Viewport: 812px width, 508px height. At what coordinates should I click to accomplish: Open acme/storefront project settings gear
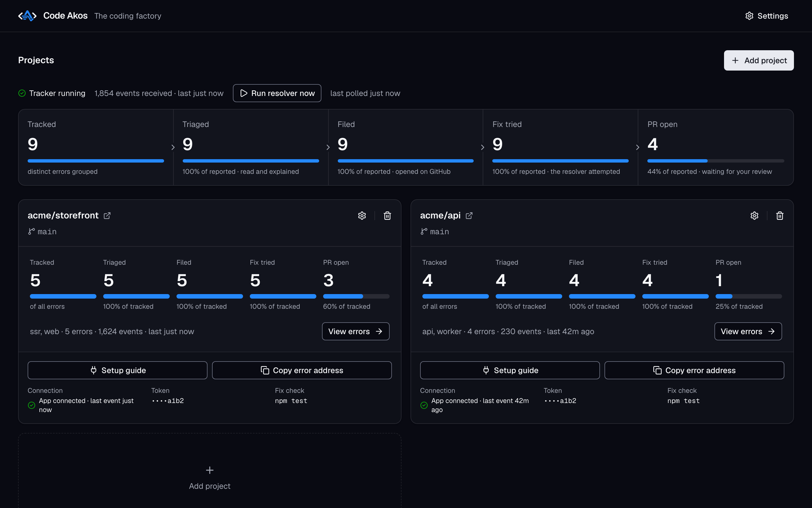click(x=362, y=215)
